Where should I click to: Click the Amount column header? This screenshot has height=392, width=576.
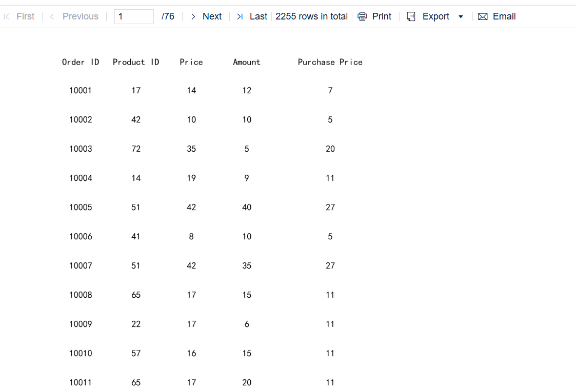(247, 62)
